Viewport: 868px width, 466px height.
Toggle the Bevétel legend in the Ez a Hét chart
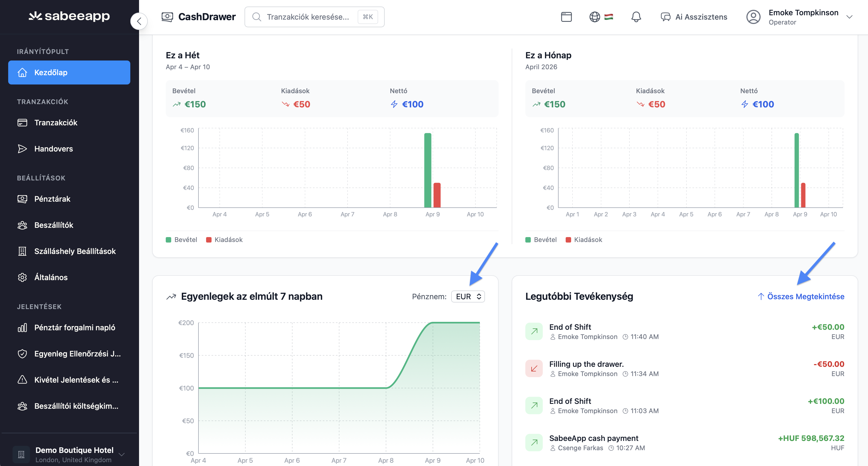(182, 240)
